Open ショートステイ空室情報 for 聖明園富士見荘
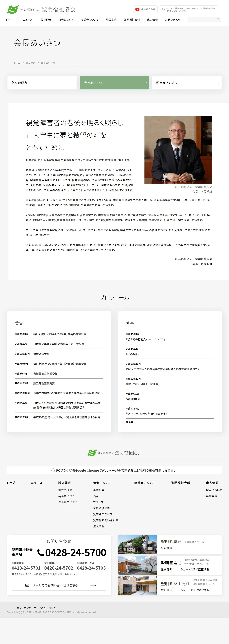The image size is (229, 644). [195, 590]
